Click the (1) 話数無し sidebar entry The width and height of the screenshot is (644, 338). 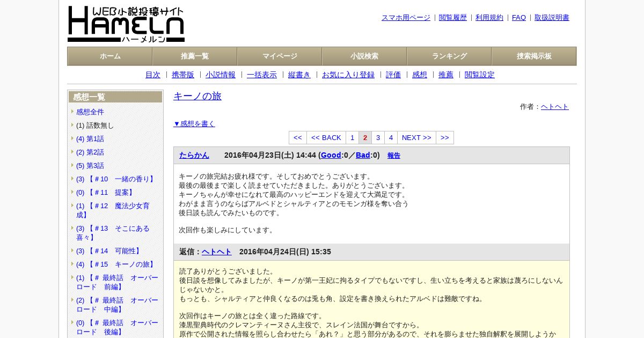pyautogui.click(x=95, y=125)
